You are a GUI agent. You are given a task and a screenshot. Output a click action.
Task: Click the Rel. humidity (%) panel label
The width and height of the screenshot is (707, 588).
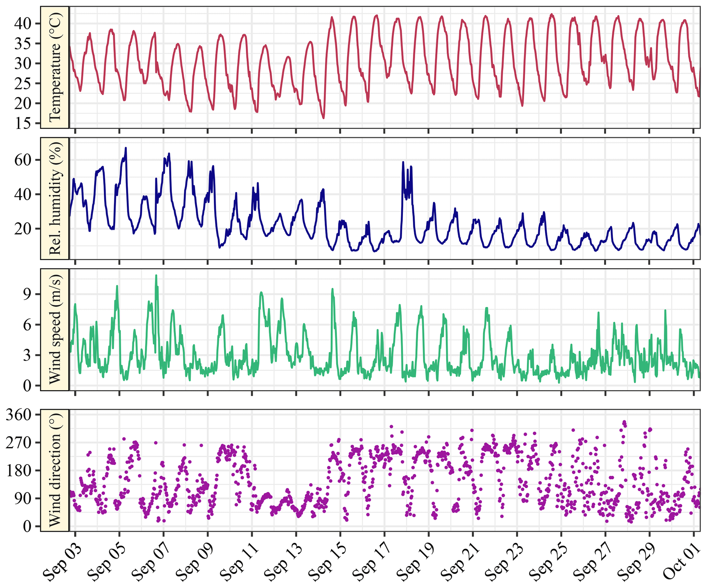pyautogui.click(x=55, y=198)
